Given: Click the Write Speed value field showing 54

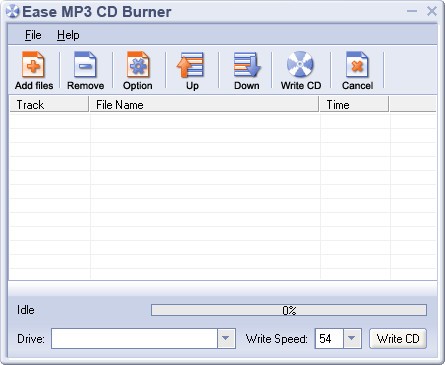Looking at the screenshot, I should tap(329, 338).
